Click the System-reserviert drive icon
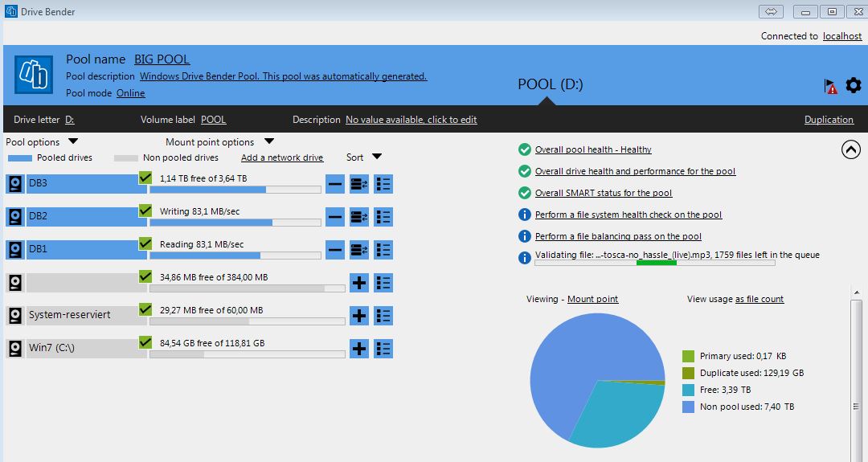 (x=15, y=316)
